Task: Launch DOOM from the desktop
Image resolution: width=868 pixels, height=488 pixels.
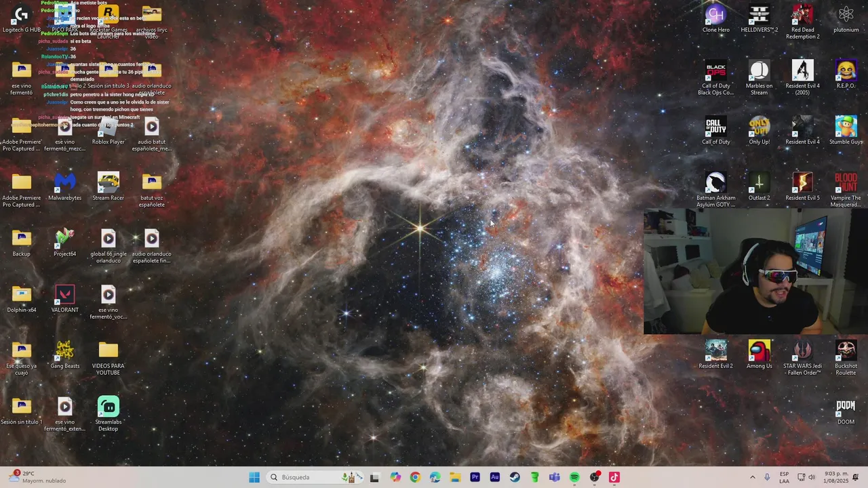Action: tap(846, 412)
